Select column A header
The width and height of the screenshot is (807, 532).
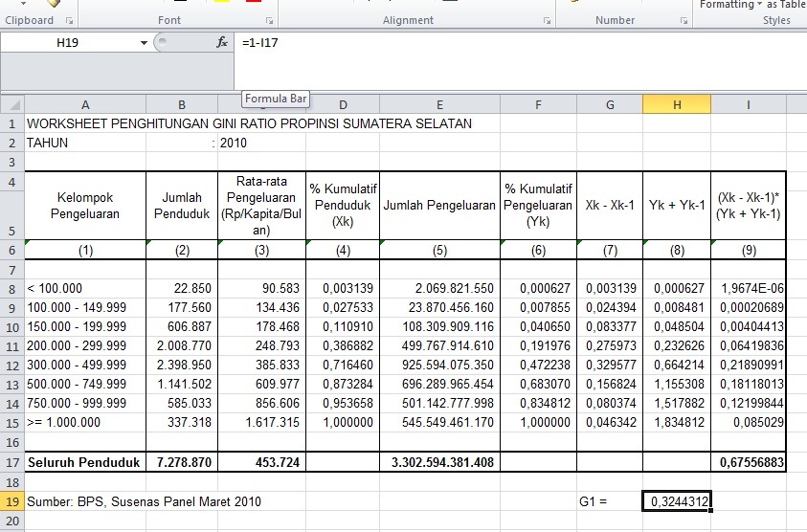(85, 104)
